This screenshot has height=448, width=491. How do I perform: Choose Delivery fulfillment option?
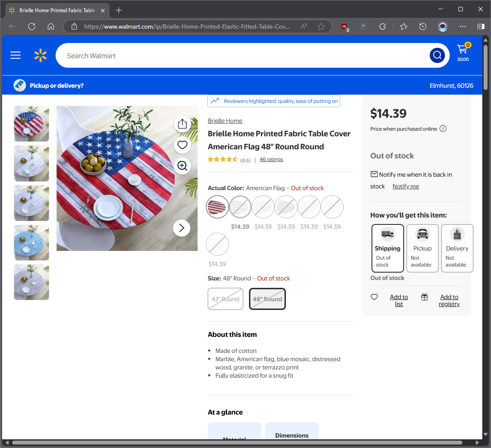coord(457,248)
